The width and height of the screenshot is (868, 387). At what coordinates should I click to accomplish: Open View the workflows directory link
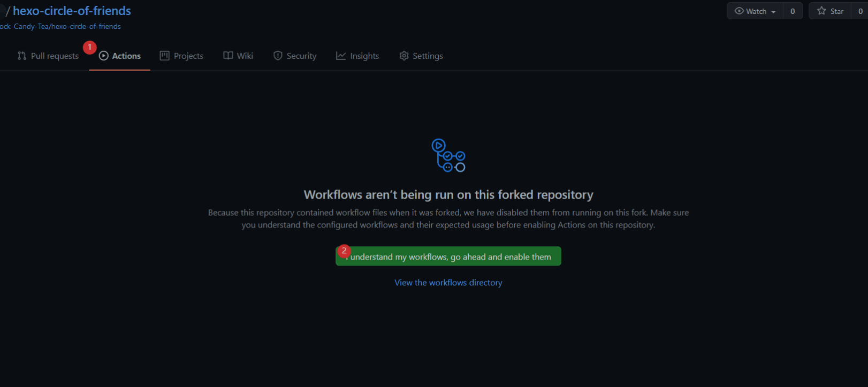pyautogui.click(x=448, y=283)
